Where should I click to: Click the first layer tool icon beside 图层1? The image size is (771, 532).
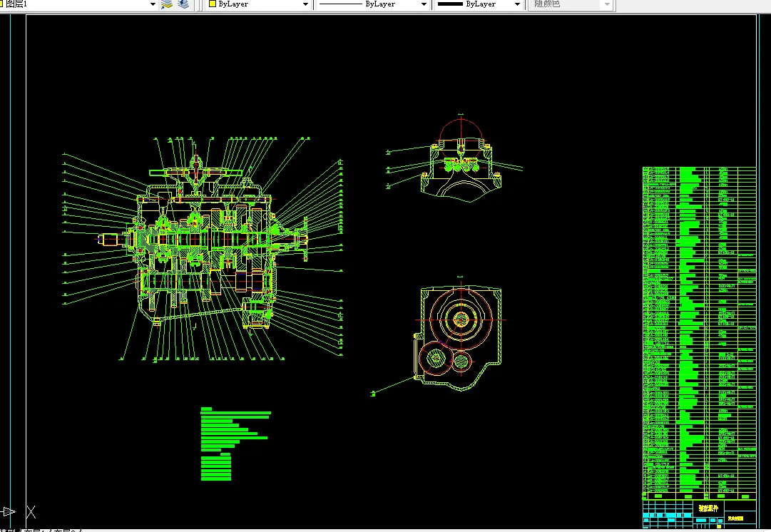click(167, 4)
